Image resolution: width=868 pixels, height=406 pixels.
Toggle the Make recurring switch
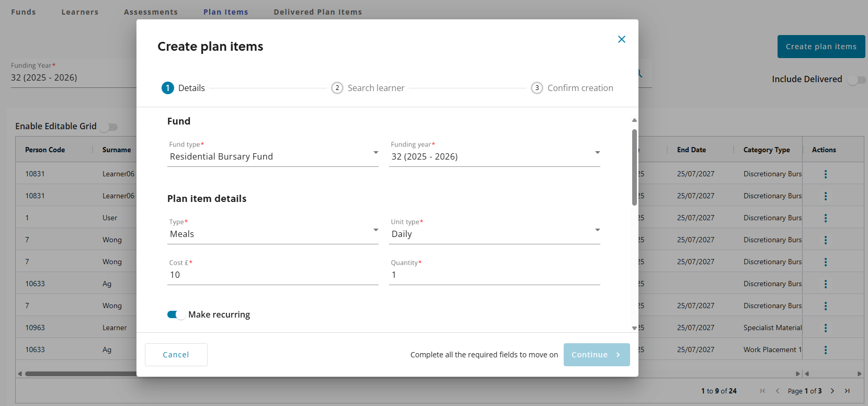point(176,314)
